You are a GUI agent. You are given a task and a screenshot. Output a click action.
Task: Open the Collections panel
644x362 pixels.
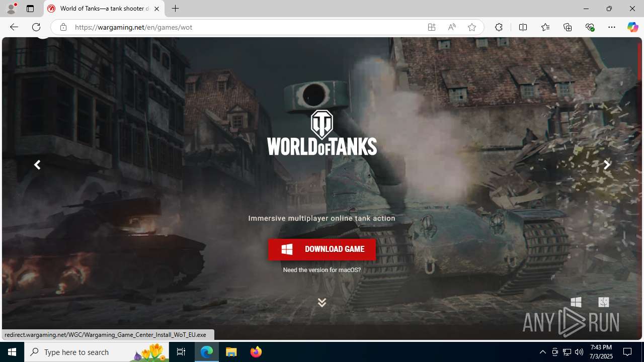(568, 27)
